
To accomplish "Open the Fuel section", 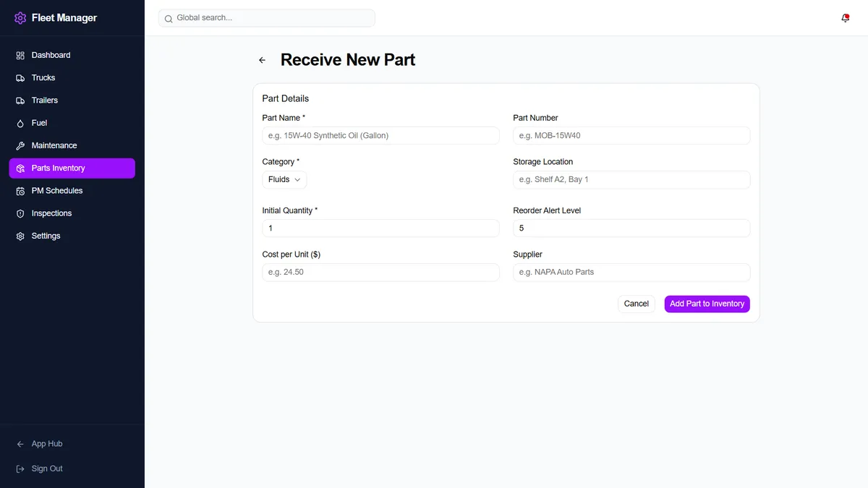I will click(x=72, y=123).
